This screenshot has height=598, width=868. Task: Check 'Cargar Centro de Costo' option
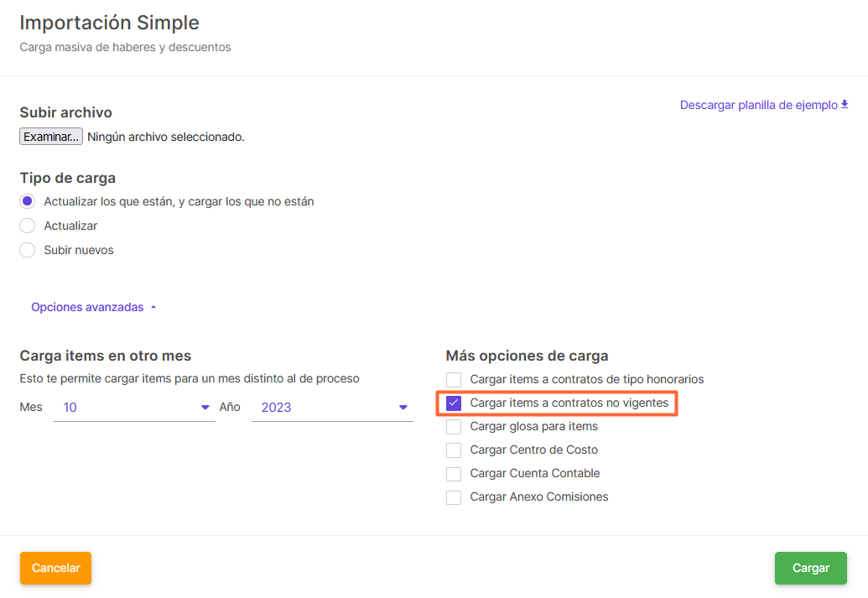click(454, 450)
